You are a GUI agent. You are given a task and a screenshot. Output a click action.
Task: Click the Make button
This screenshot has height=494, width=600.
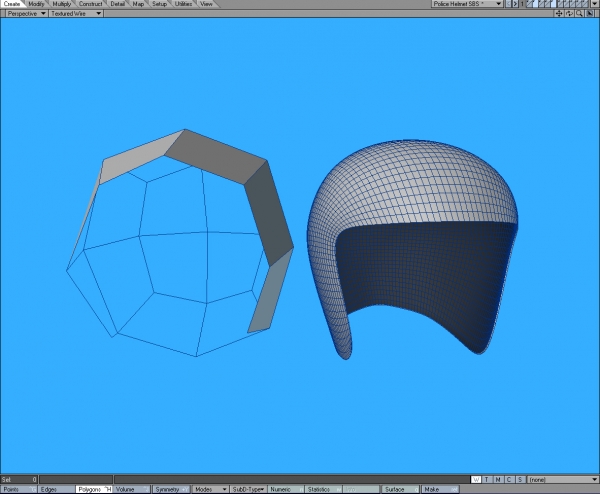click(440, 489)
